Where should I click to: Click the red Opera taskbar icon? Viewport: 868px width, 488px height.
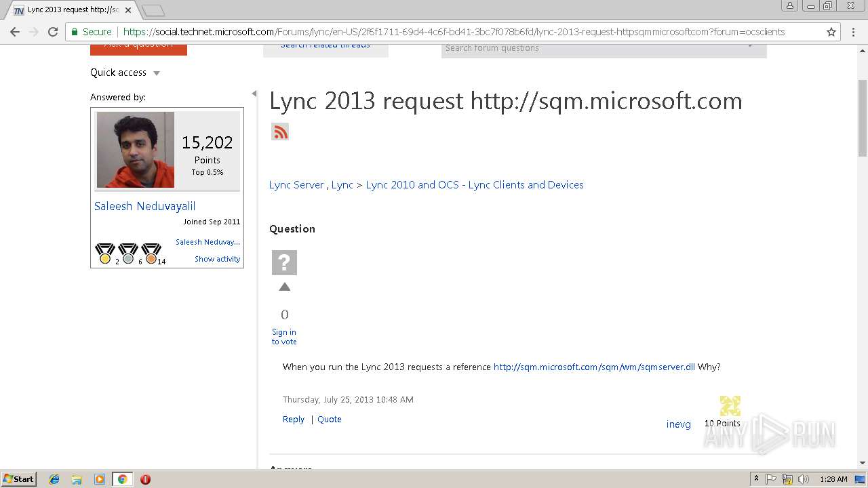coord(145,479)
